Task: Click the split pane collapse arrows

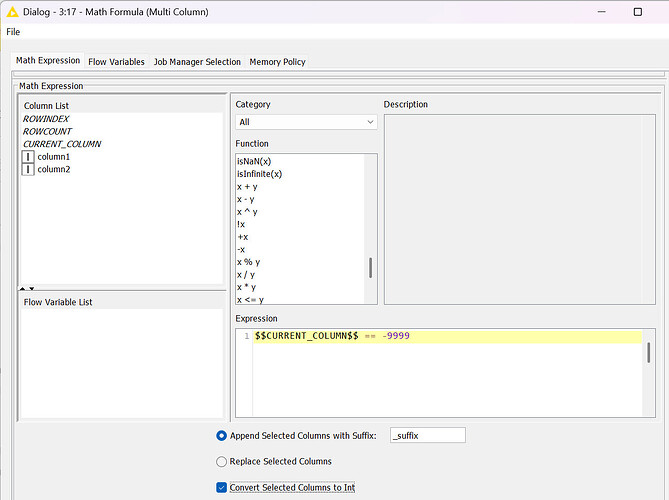Action: coord(28,288)
